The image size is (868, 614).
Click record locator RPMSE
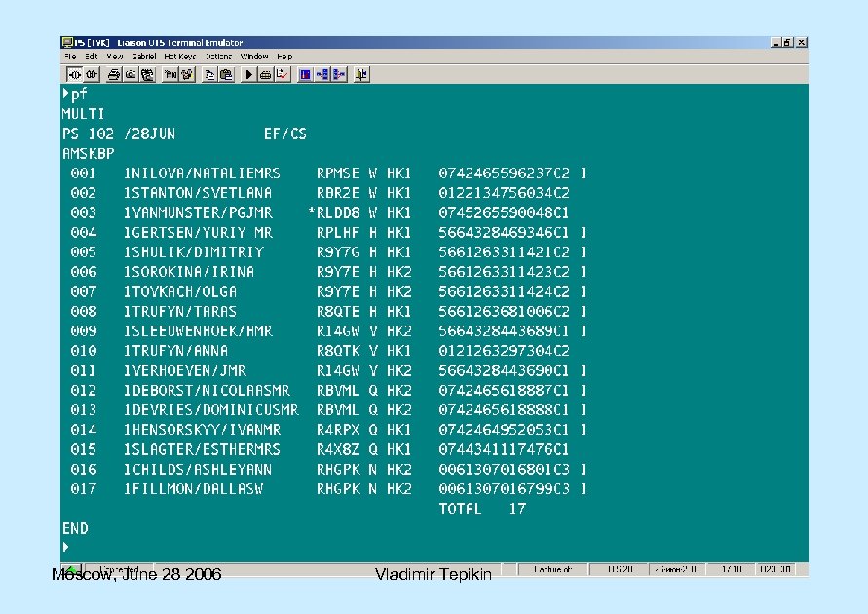pos(338,173)
